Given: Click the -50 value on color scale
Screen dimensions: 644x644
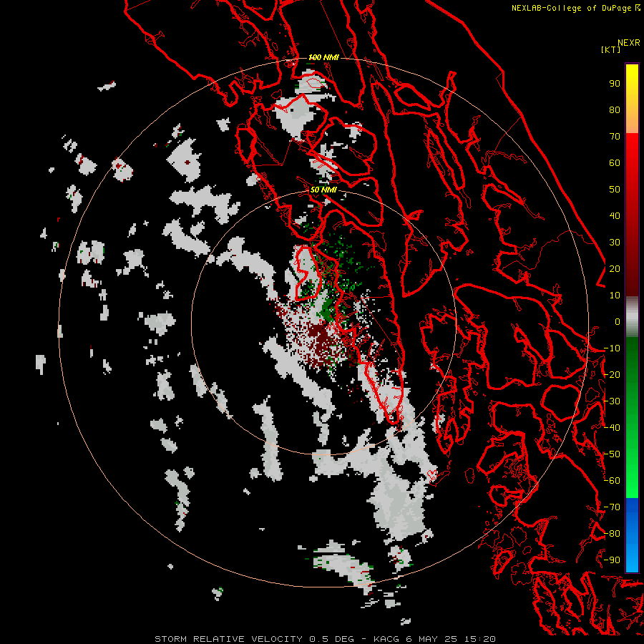Looking at the screenshot, I should [612, 454].
